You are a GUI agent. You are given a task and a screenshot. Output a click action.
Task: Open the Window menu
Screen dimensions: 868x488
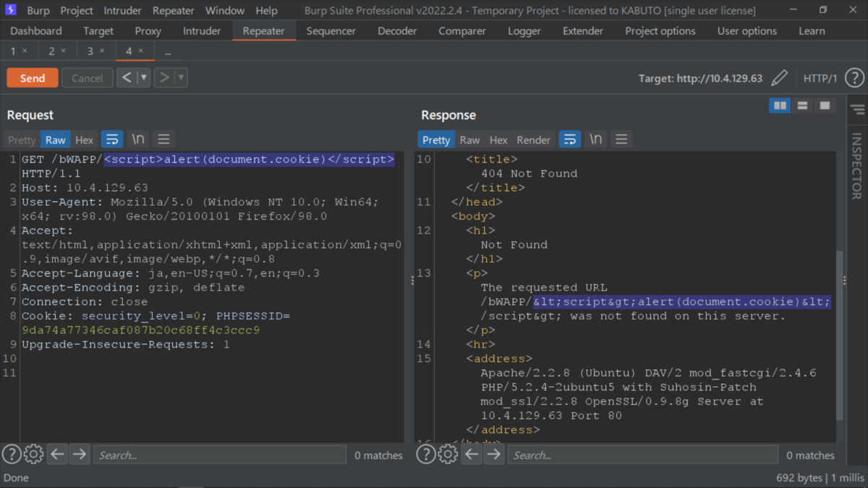tap(225, 11)
